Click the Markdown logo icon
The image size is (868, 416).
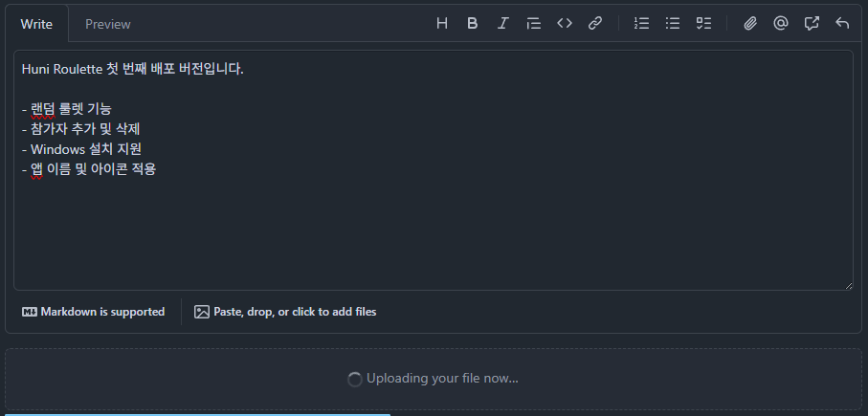pyautogui.click(x=30, y=312)
